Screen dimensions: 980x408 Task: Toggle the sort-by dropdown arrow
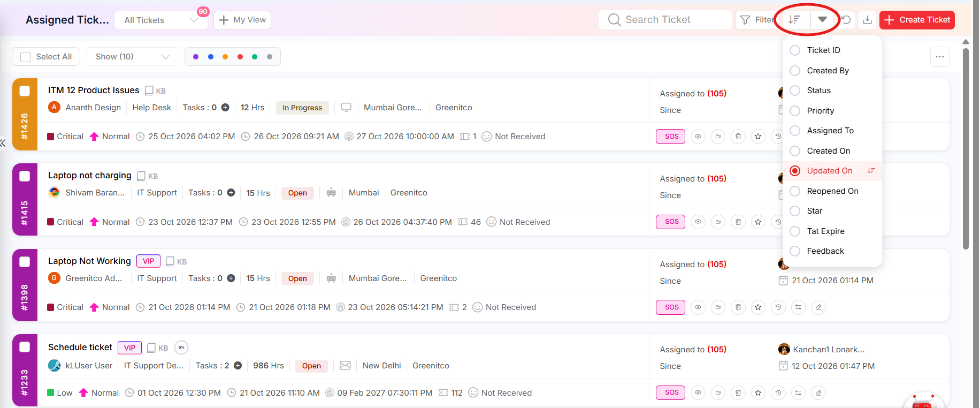823,20
